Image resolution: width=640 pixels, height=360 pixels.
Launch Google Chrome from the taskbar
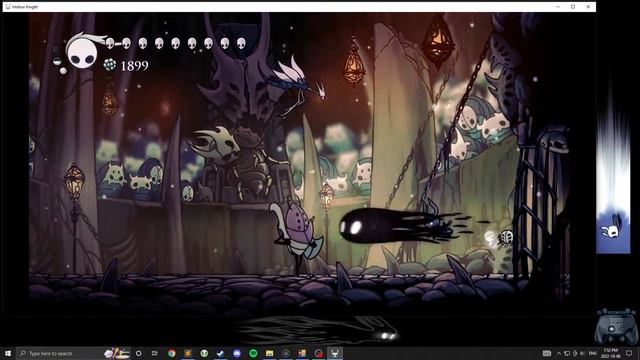pos(171,353)
